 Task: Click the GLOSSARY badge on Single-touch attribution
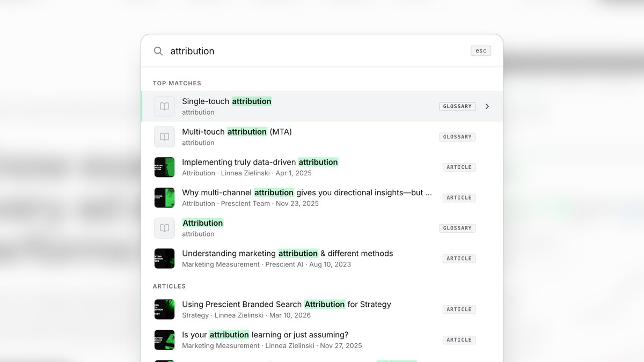coord(457,106)
